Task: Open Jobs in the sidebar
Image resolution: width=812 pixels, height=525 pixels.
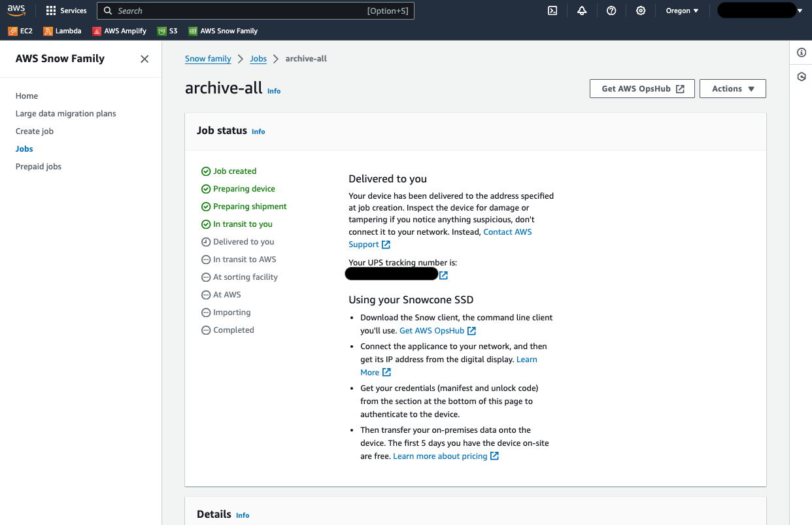Action: click(24, 149)
